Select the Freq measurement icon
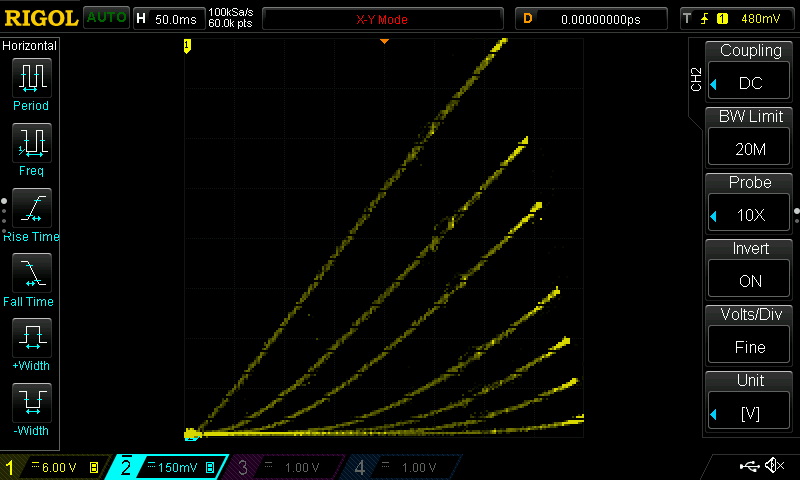The image size is (800, 480). [32, 143]
